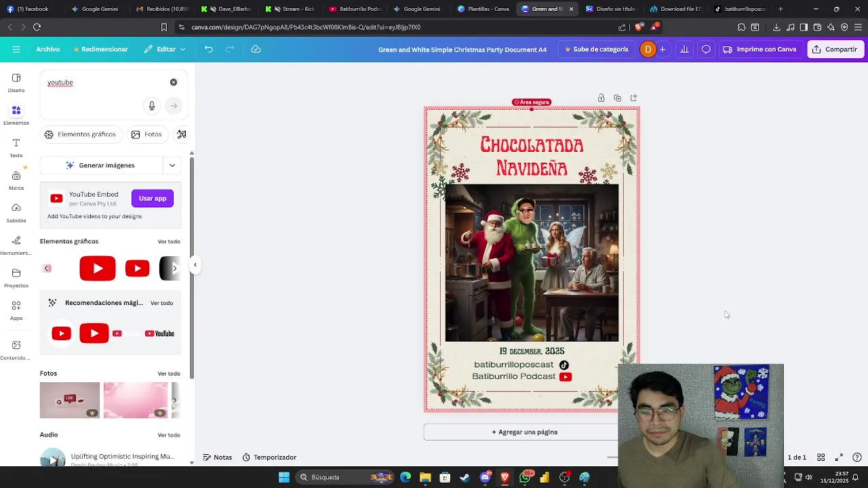
Task: Click the microphone voice search icon
Action: 152,106
